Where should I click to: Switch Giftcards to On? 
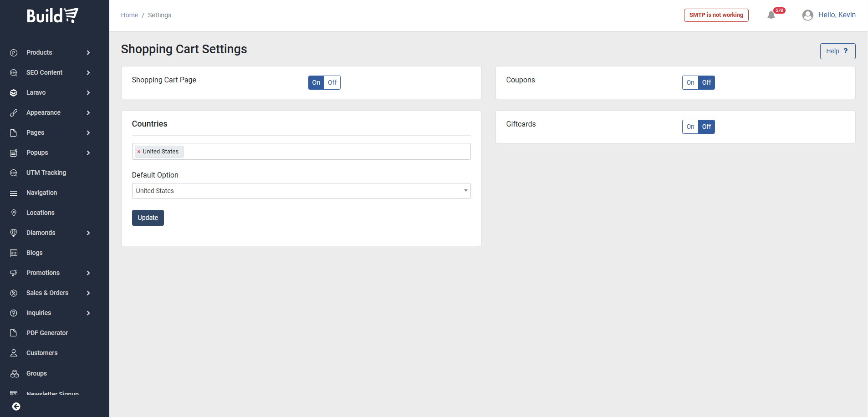tap(690, 127)
